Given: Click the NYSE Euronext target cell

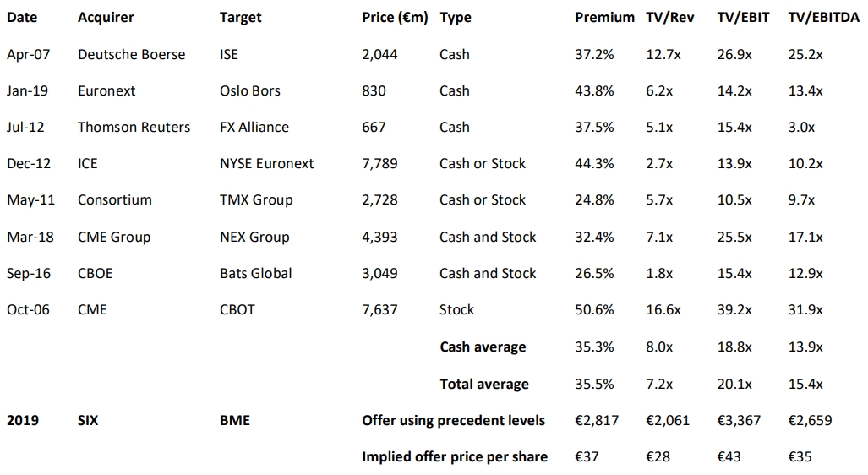Looking at the screenshot, I should (266, 163).
